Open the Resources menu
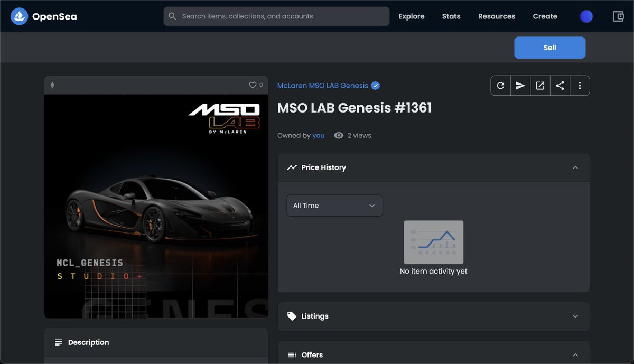634x364 pixels. (x=497, y=16)
